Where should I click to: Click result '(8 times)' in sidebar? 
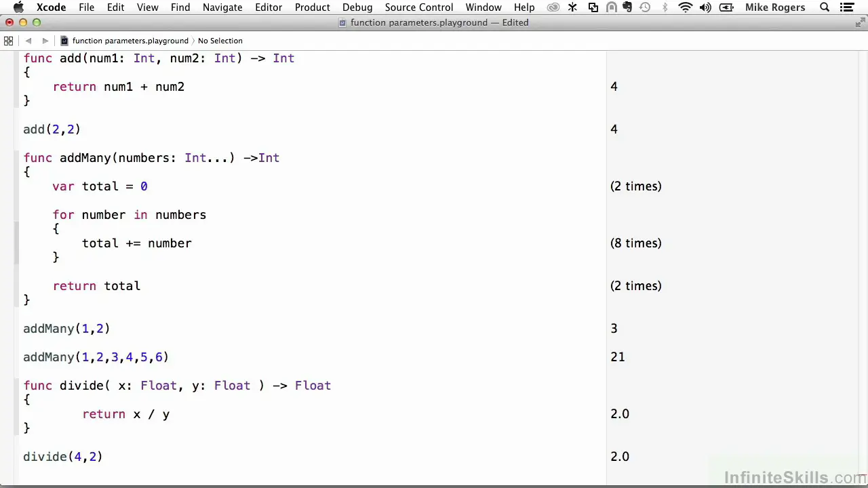[636, 243]
